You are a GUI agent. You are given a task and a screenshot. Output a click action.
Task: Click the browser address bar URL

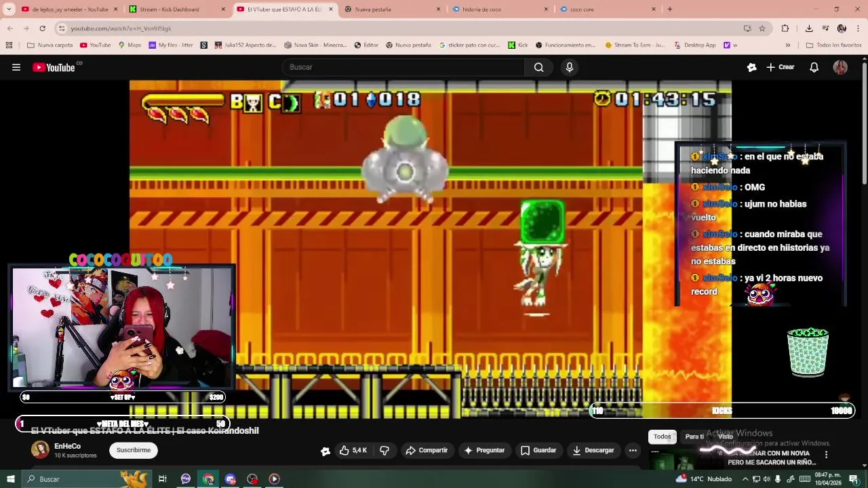coord(121,28)
